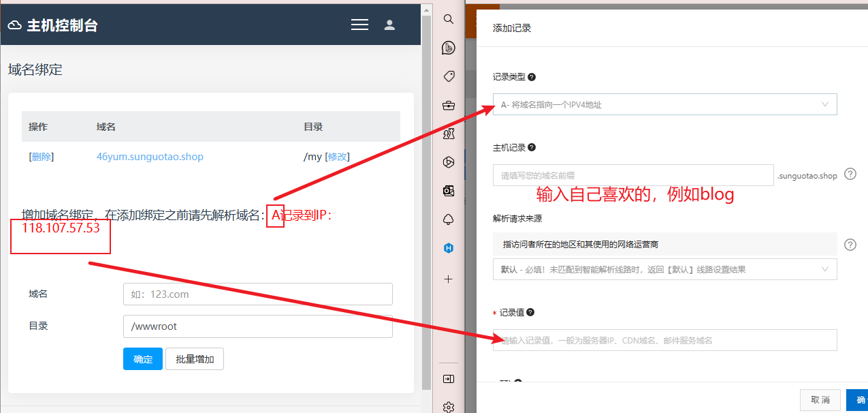The width and height of the screenshot is (868, 413).
Task: Click the plus icon to add sidebar app
Action: 448,279
